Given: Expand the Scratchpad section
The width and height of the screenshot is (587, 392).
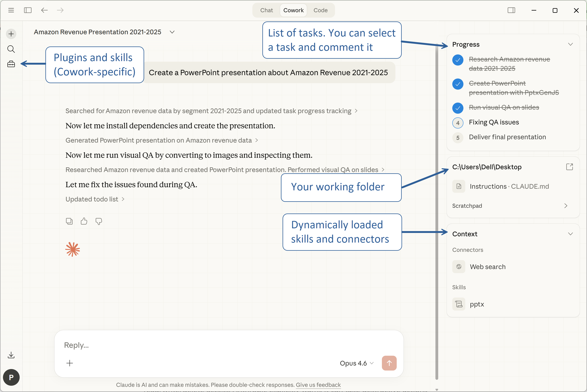Looking at the screenshot, I should [566, 206].
